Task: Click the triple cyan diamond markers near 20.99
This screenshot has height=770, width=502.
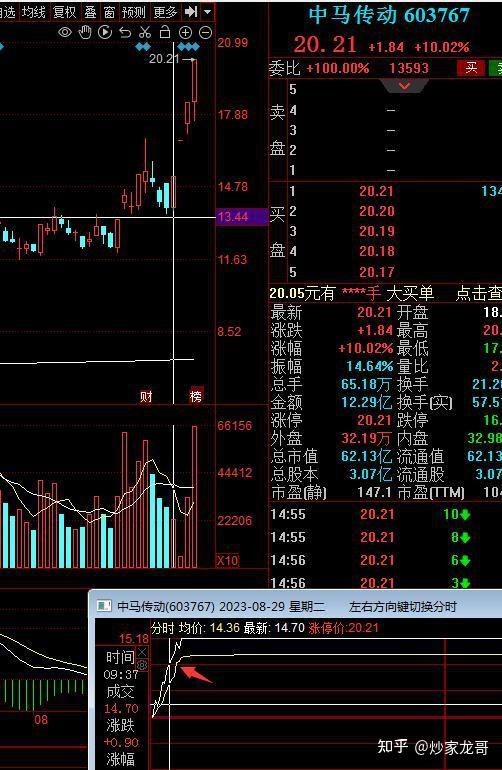Action: coord(189,47)
